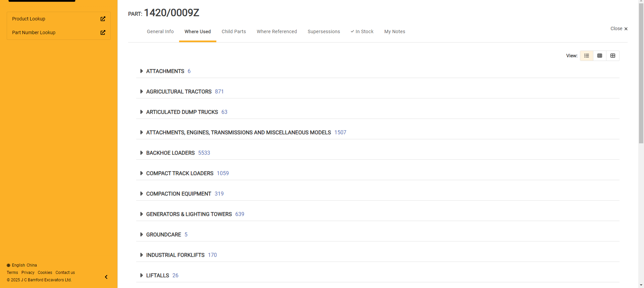The image size is (644, 288).
Task: Switch to large tile view icon
Action: point(613,56)
